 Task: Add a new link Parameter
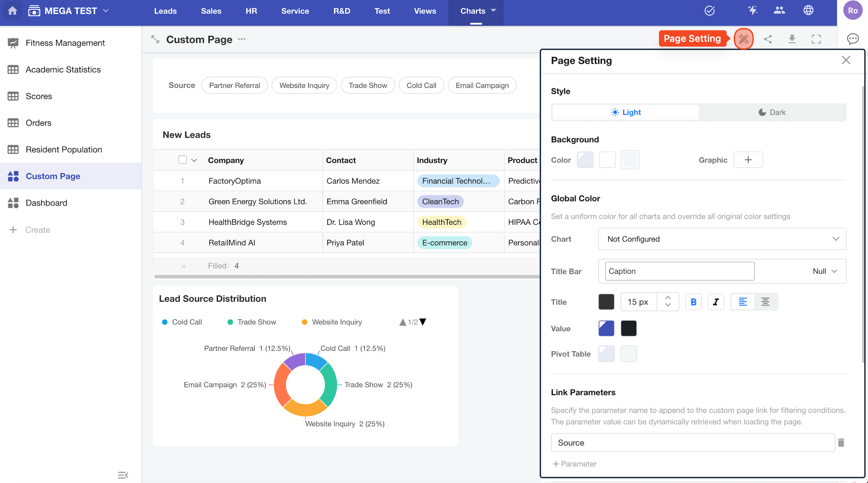pyautogui.click(x=574, y=464)
